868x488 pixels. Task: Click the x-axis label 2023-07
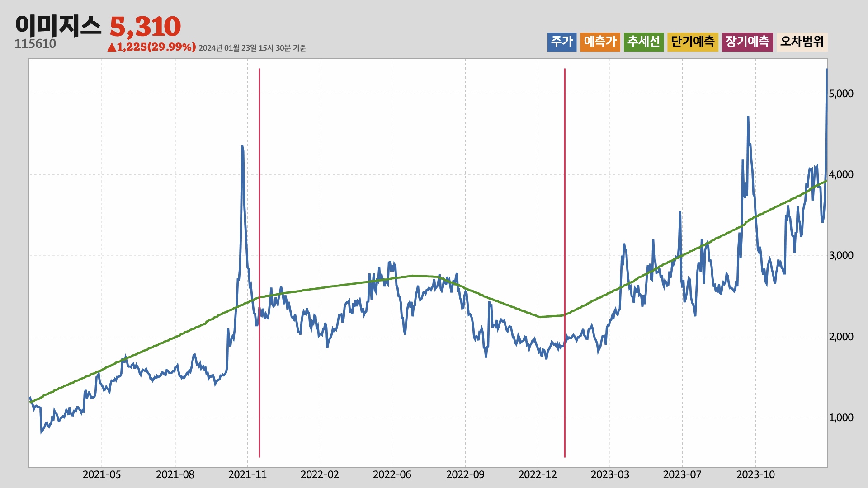tap(682, 474)
